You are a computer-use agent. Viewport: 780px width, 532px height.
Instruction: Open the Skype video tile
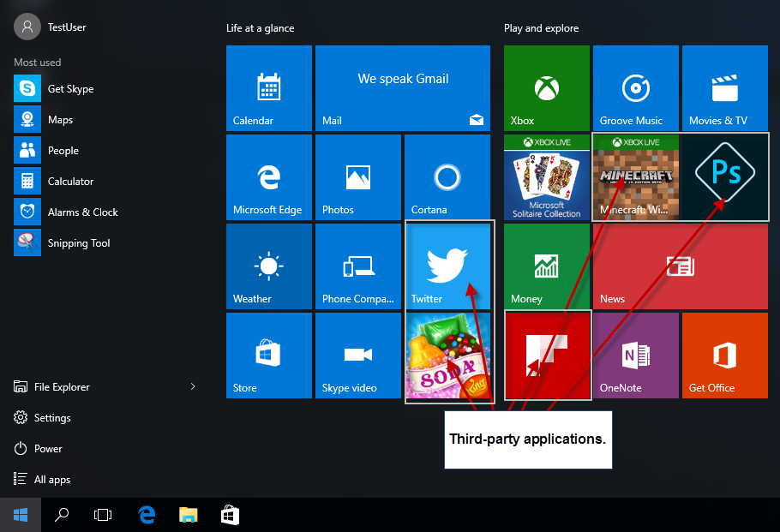(x=357, y=355)
